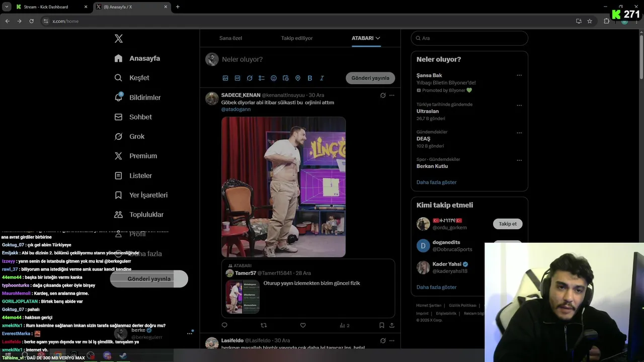Open Topluluklar communities
The width and height of the screenshot is (644, 362).
pos(139,215)
